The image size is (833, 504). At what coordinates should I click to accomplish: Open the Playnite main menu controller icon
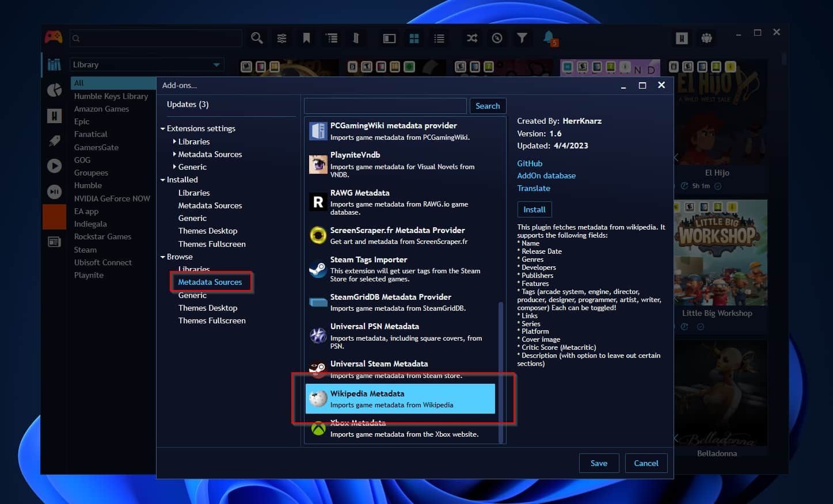coord(54,37)
